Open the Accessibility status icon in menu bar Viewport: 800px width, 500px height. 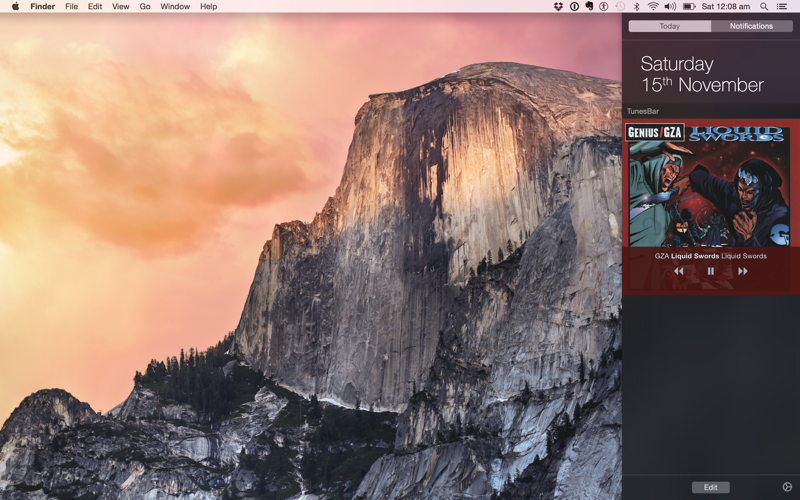[x=604, y=7]
